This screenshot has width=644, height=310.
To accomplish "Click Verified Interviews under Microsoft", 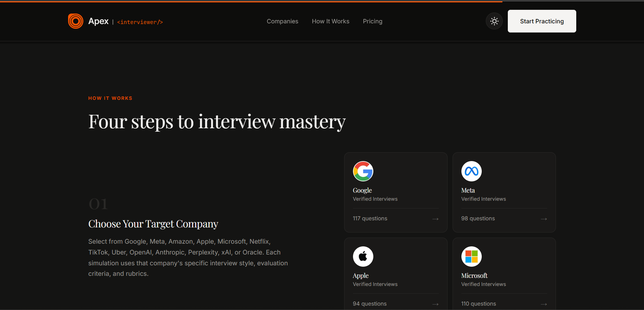I will point(483,284).
